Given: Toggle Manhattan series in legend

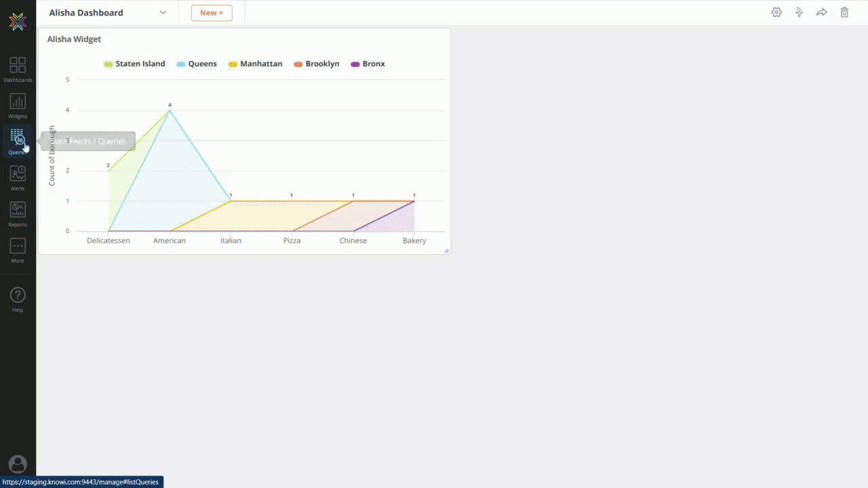Looking at the screenshot, I should coord(256,64).
